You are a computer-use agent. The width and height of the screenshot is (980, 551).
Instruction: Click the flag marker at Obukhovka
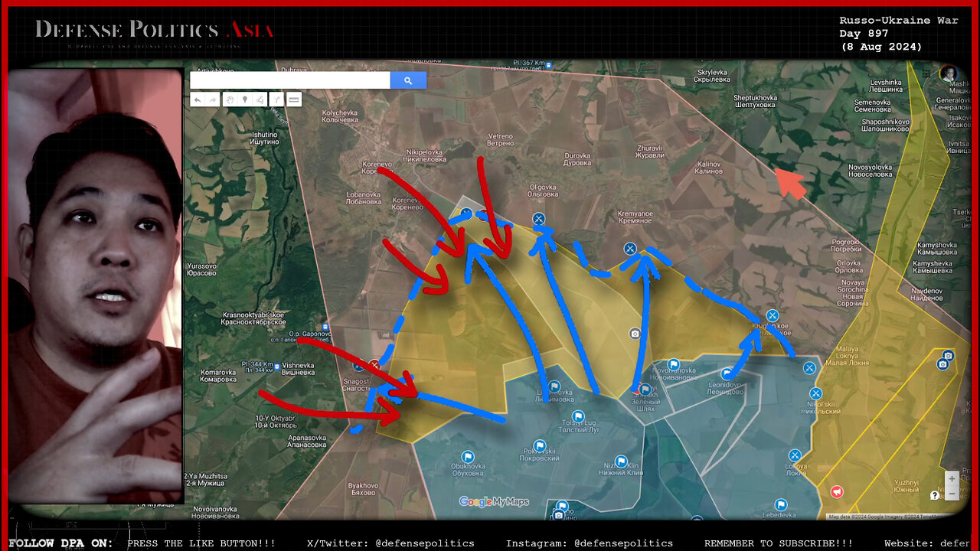(x=467, y=457)
